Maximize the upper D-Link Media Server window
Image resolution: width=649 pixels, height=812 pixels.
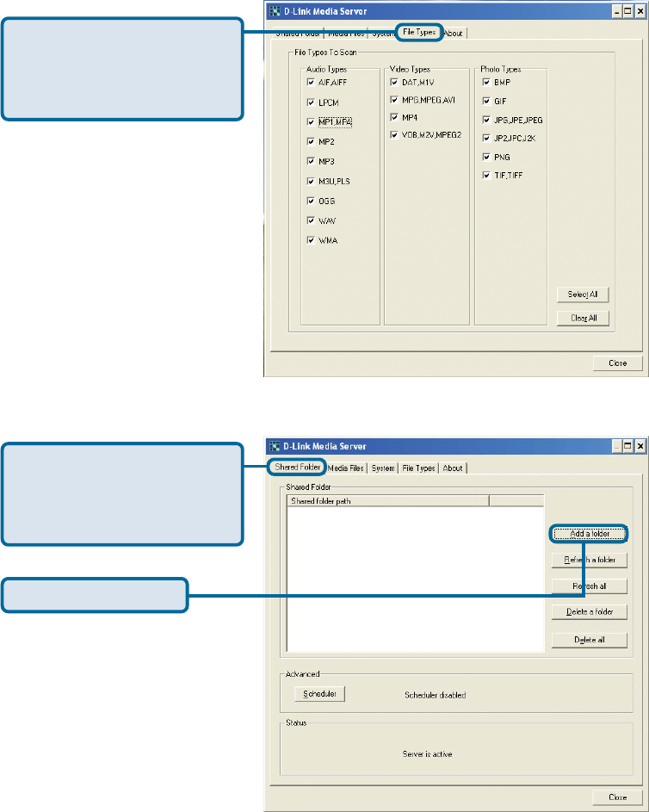point(627,11)
